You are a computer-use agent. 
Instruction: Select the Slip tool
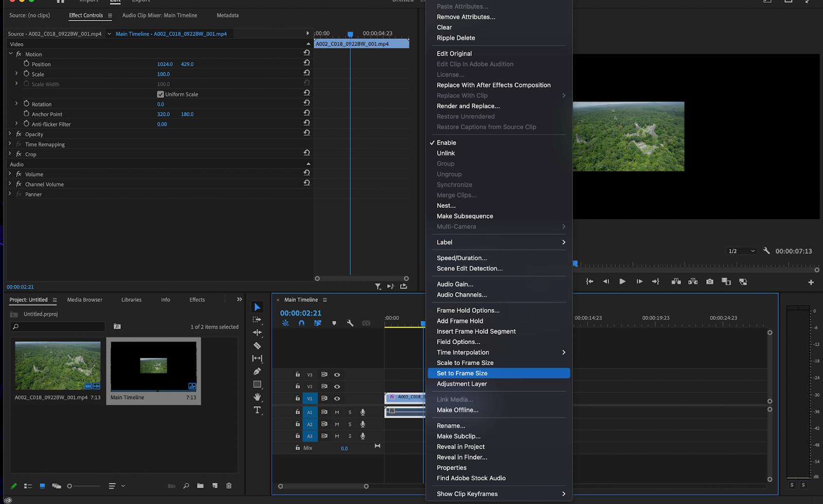pos(257,358)
